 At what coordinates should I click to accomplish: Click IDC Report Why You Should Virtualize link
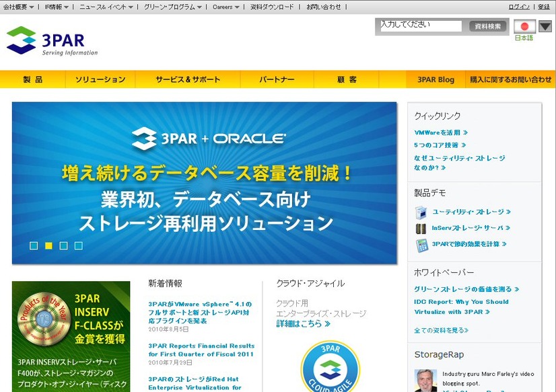(x=461, y=307)
